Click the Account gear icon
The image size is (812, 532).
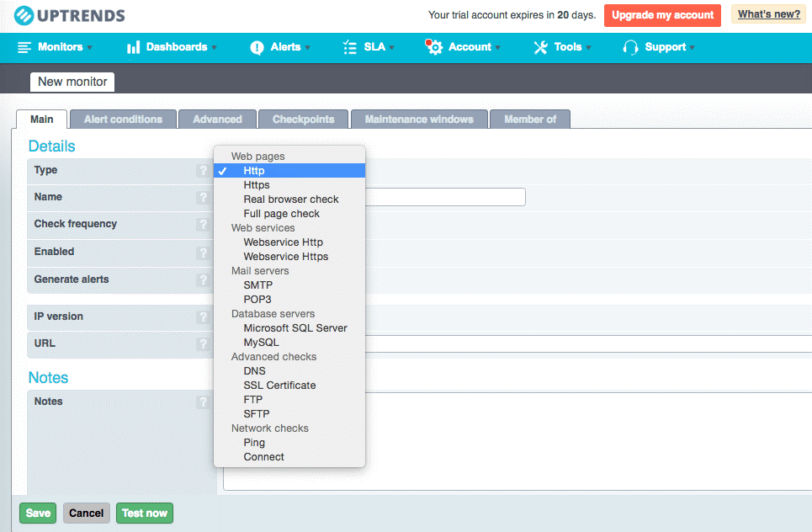point(434,46)
